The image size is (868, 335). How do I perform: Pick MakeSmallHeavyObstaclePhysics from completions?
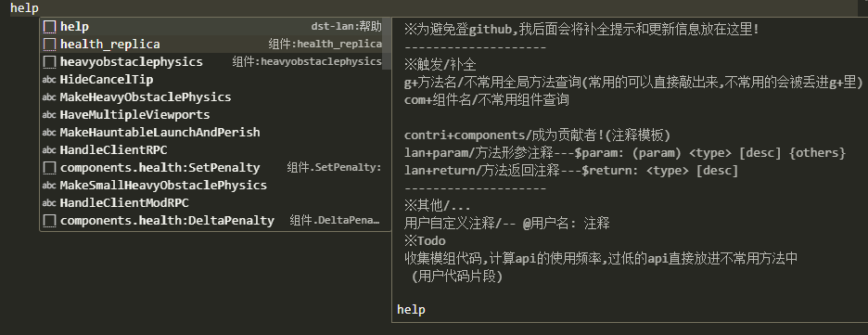tap(213, 186)
